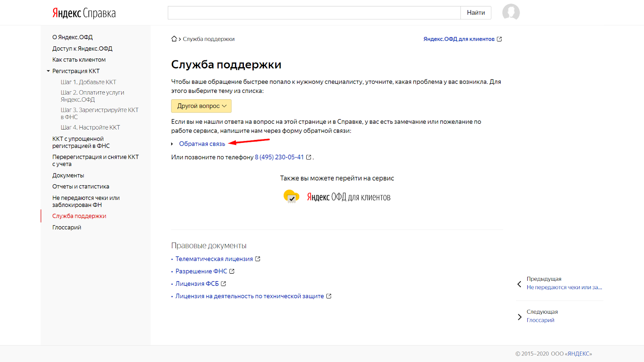Click the Служба поддержки breadcrumb text

[x=208, y=39]
